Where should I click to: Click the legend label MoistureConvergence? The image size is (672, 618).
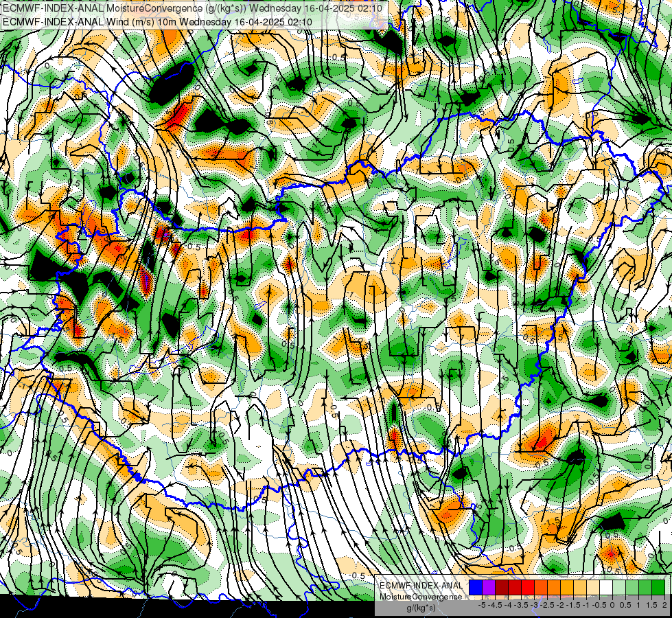click(421, 597)
